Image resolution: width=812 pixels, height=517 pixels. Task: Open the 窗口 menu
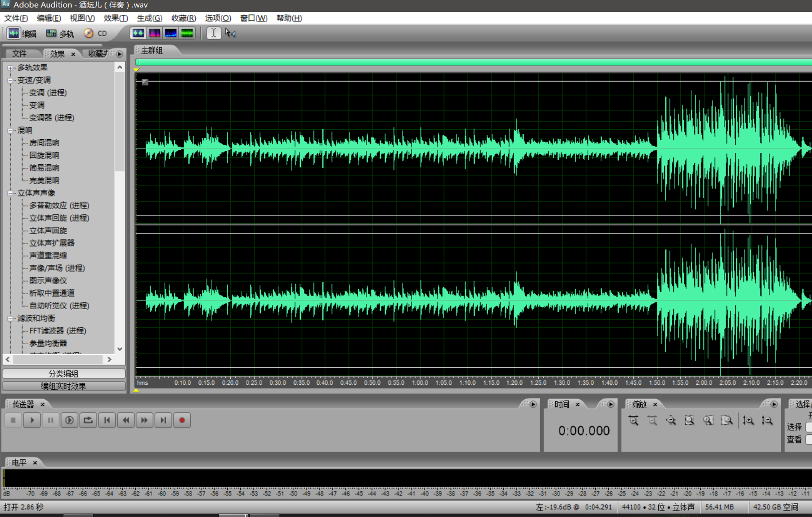253,18
